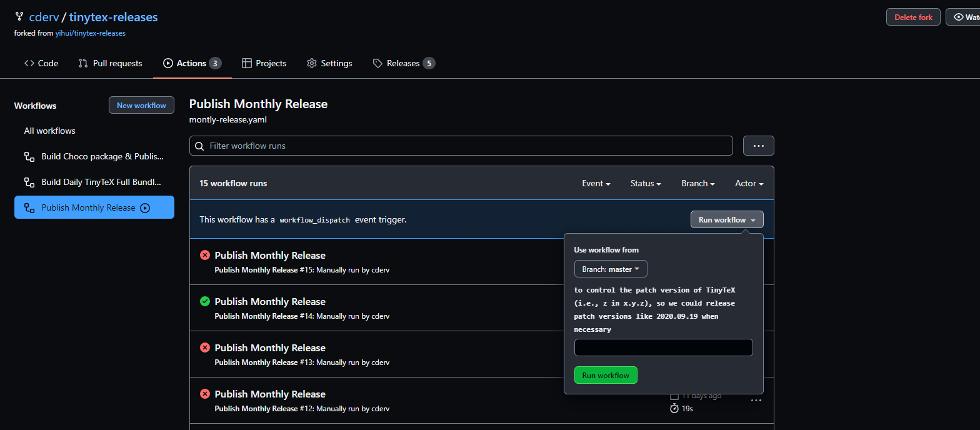Toggle the Run workflow dropdown button
980x430 pixels.
[727, 219]
